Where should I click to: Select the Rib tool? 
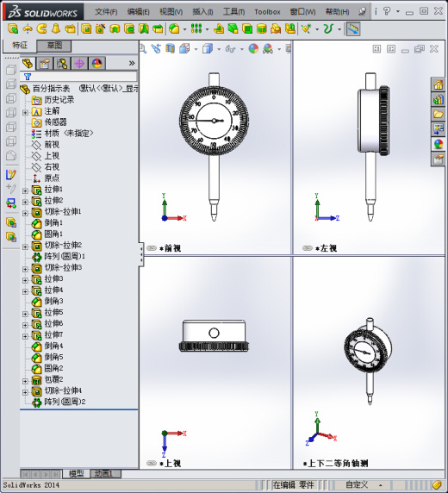pos(219,29)
